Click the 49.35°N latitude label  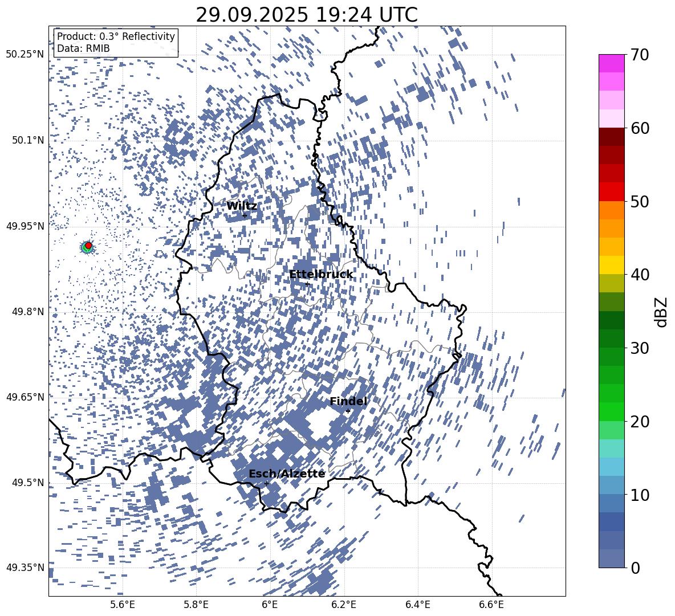[x=25, y=568]
